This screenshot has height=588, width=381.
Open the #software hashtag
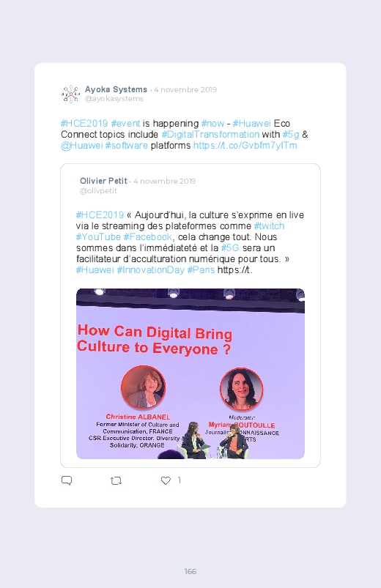tap(127, 145)
